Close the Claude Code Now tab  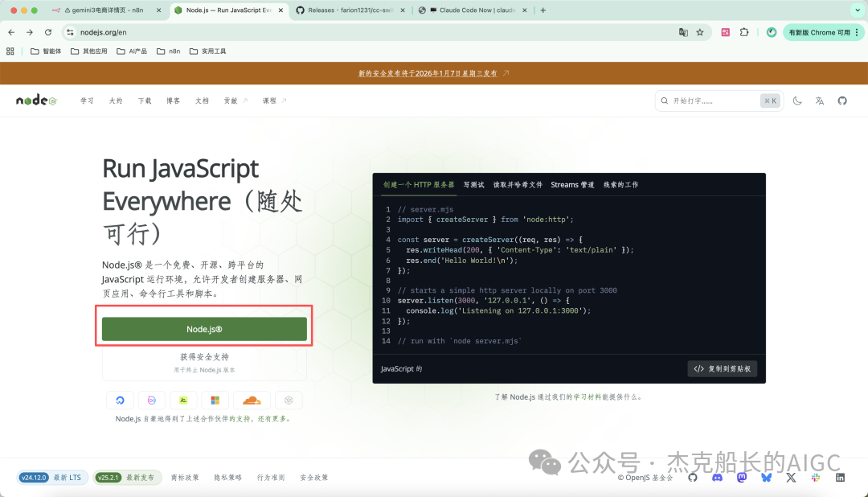524,10
